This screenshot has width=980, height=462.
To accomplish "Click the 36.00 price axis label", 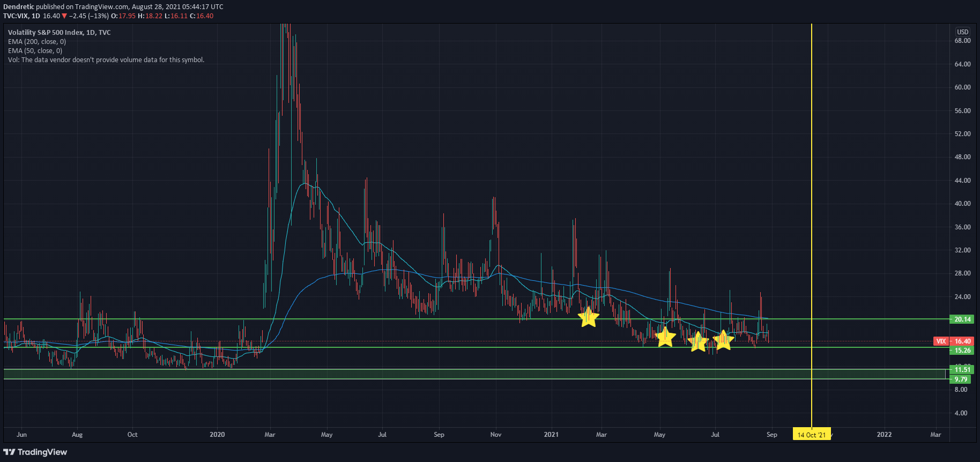I will pos(962,227).
